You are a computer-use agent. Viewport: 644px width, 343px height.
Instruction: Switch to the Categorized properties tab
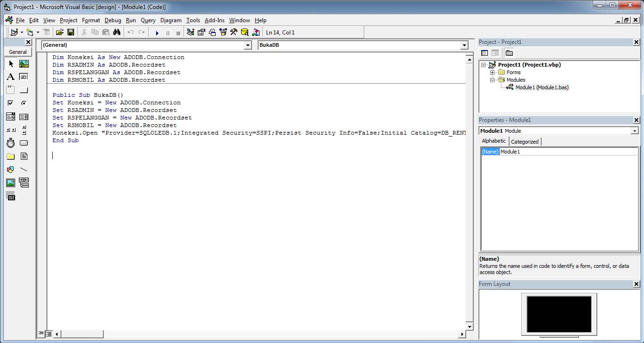point(525,142)
